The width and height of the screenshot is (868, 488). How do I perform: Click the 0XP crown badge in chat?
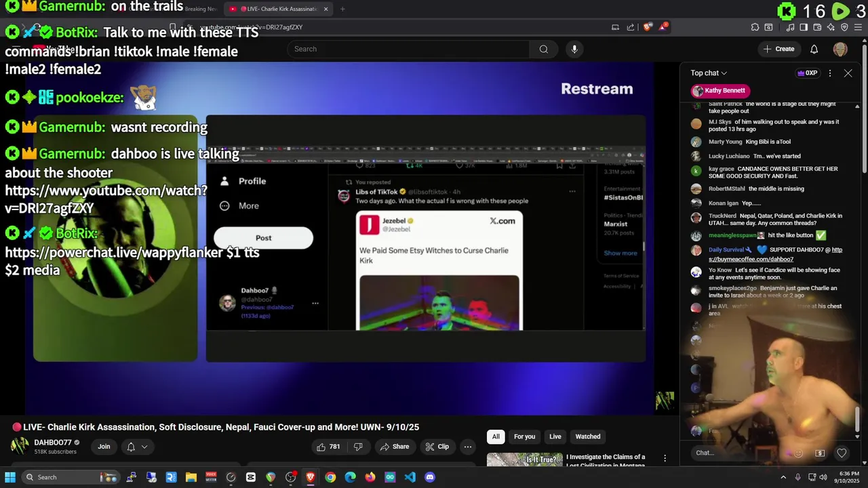click(x=807, y=73)
